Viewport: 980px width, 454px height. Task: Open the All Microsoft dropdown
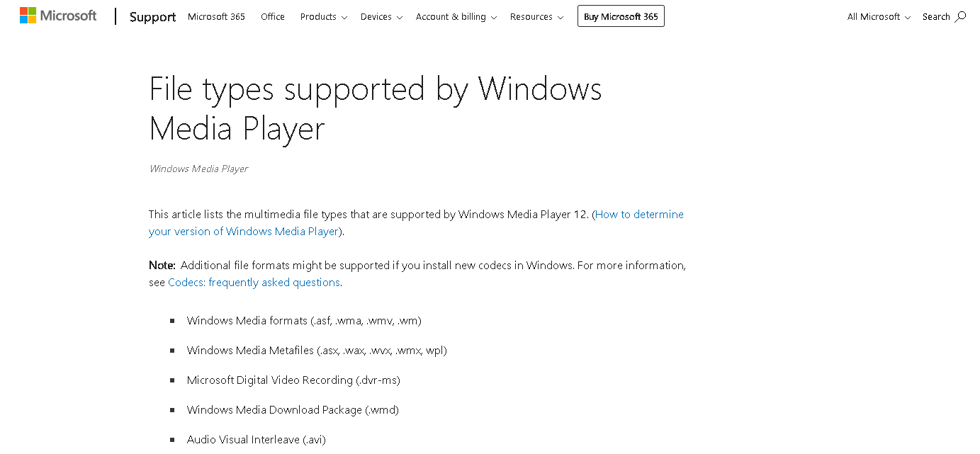879,16
